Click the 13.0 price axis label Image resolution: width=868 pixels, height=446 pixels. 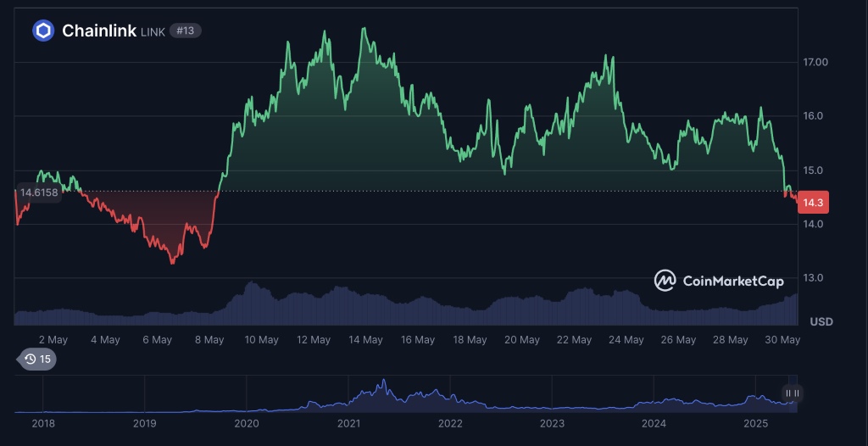[x=814, y=278]
